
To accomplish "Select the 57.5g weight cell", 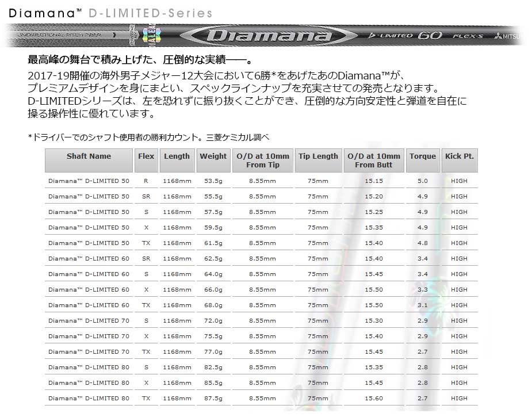I will tap(213, 212).
